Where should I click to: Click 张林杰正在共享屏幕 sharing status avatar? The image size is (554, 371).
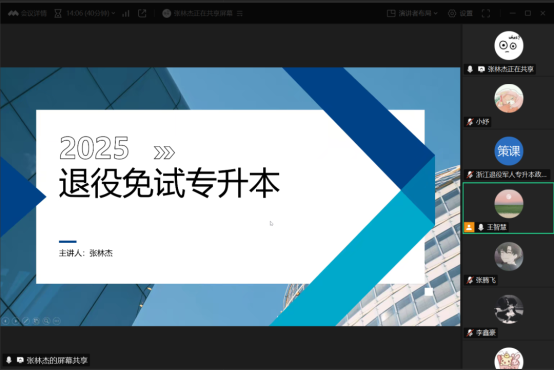pyautogui.click(x=167, y=13)
